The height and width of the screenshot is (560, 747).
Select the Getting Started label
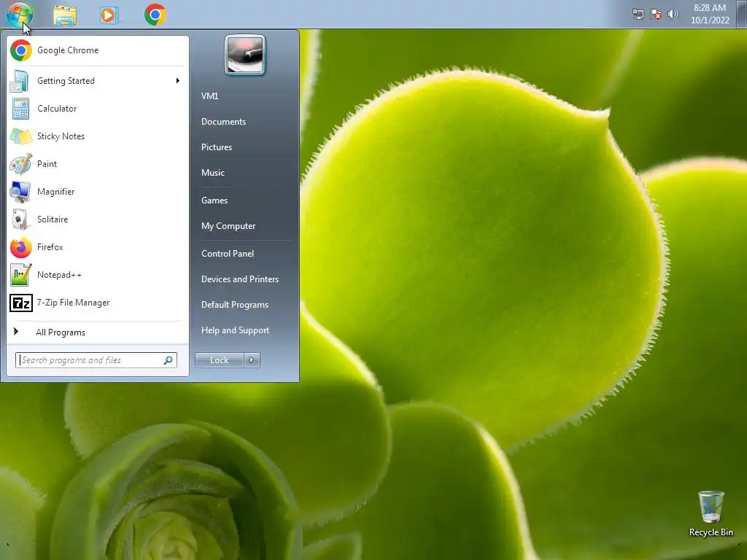[x=66, y=81]
